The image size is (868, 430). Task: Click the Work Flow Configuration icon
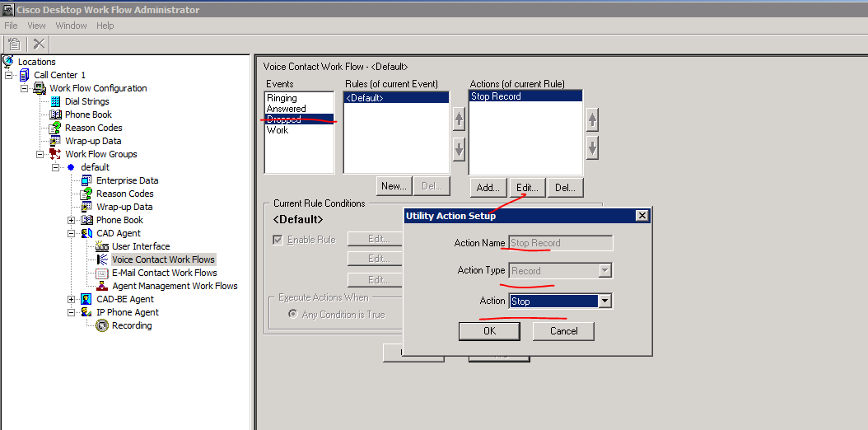[40, 88]
